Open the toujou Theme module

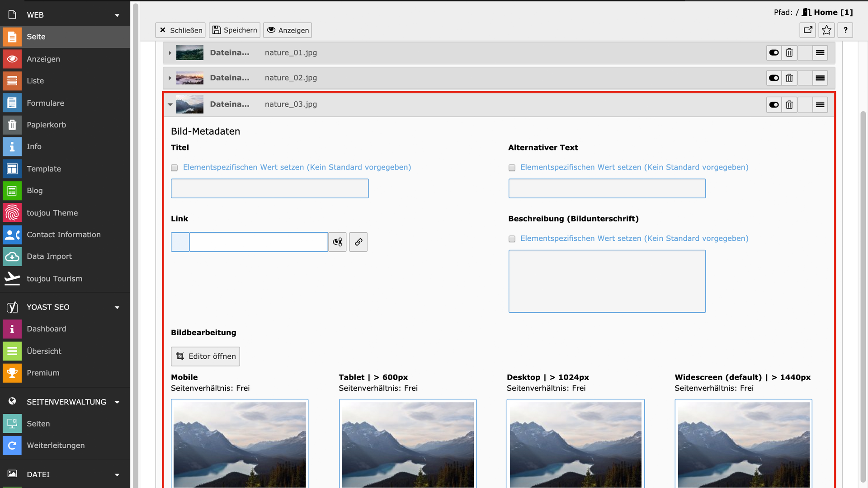point(52,213)
